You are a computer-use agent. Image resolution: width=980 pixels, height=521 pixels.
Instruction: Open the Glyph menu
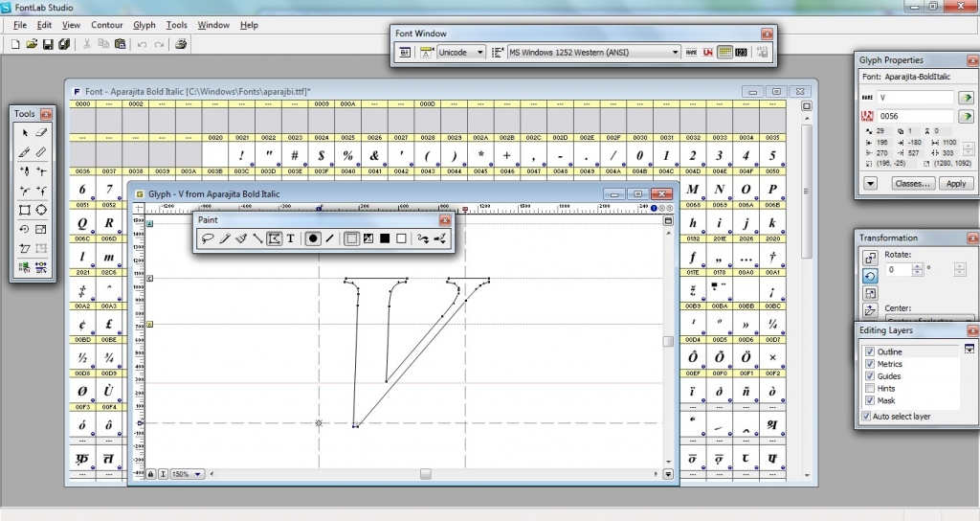pyautogui.click(x=145, y=25)
